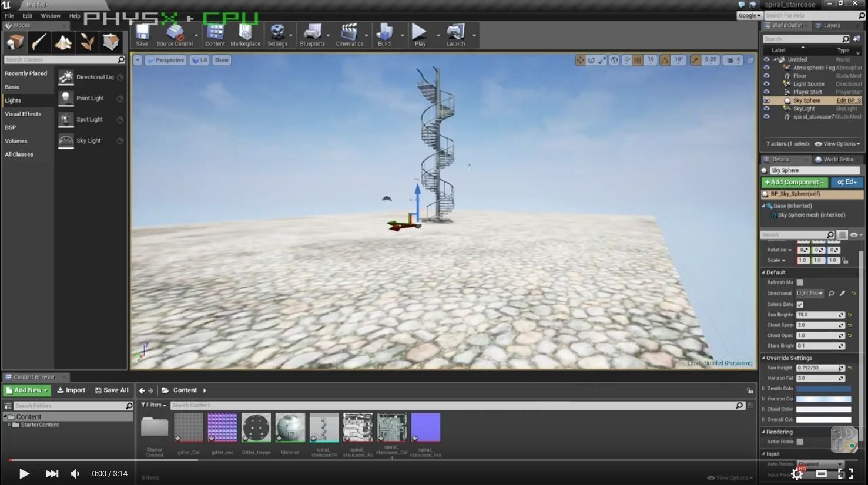This screenshot has width=868, height=485.
Task: Click the Horizon Color swatch
Action: [823, 399]
